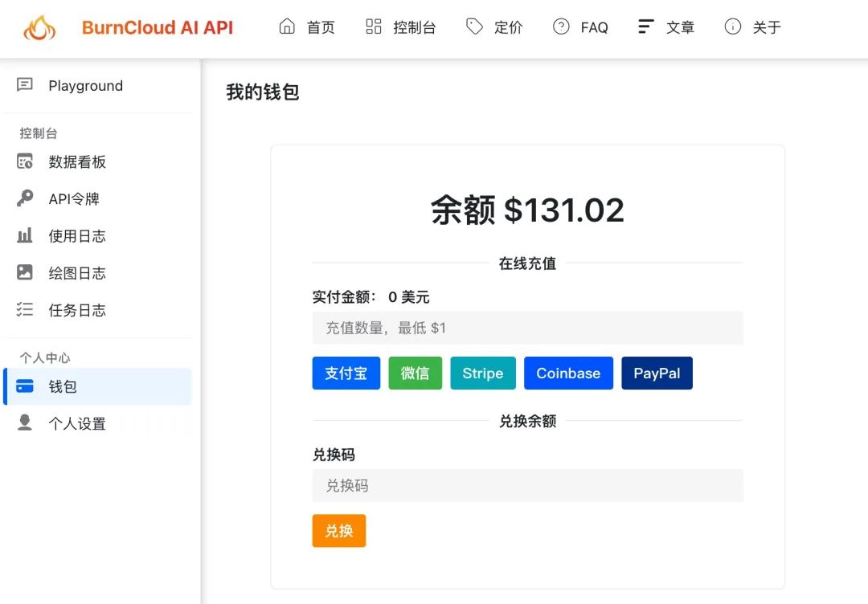
Task: Pay with the PayPal button
Action: 657,373
